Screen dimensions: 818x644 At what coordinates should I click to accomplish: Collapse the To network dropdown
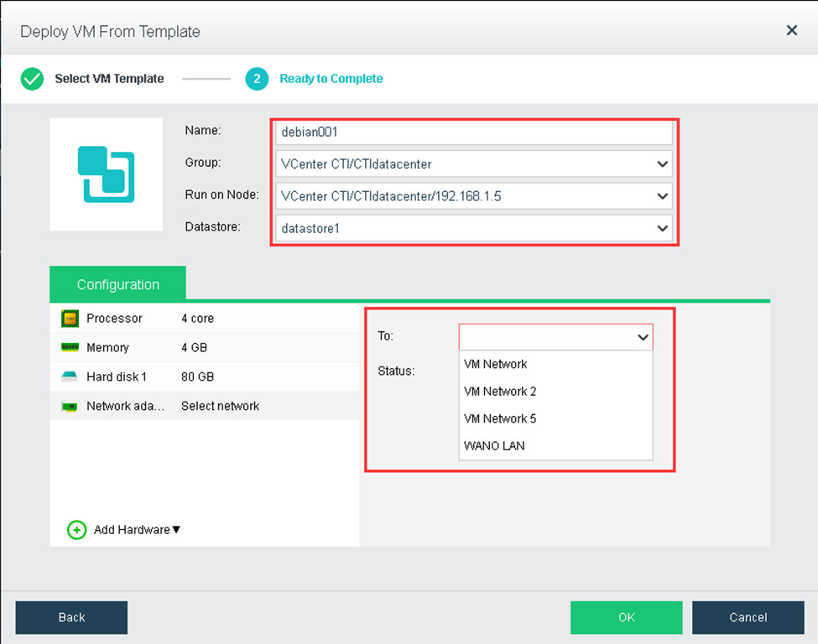(643, 337)
